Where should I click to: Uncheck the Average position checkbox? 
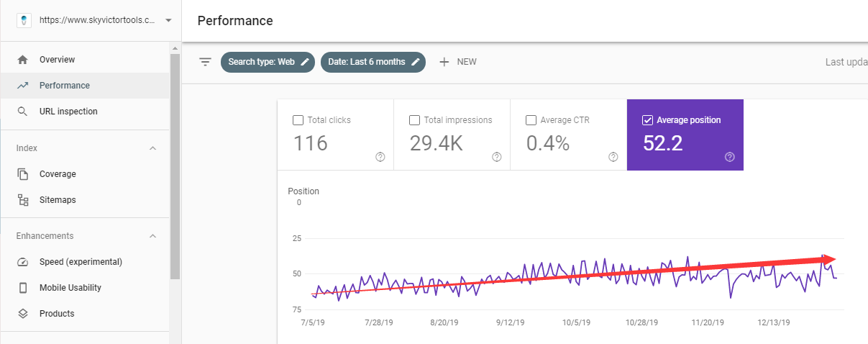pyautogui.click(x=647, y=120)
